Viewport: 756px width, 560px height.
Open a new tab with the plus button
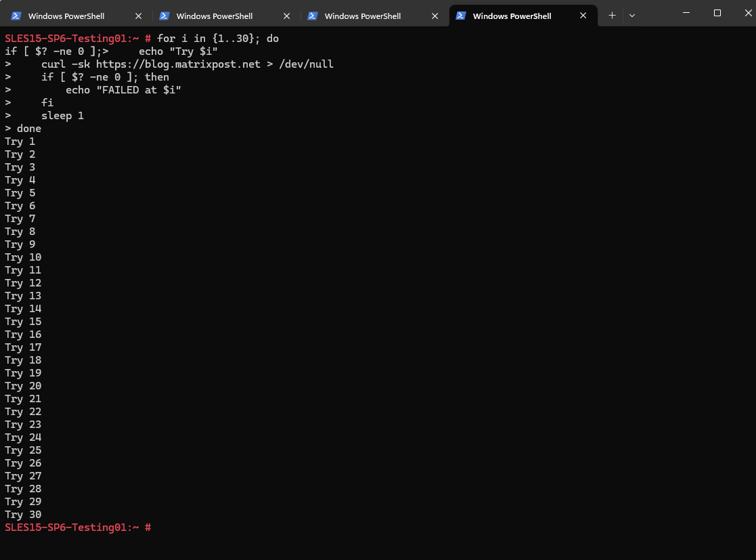(x=612, y=16)
